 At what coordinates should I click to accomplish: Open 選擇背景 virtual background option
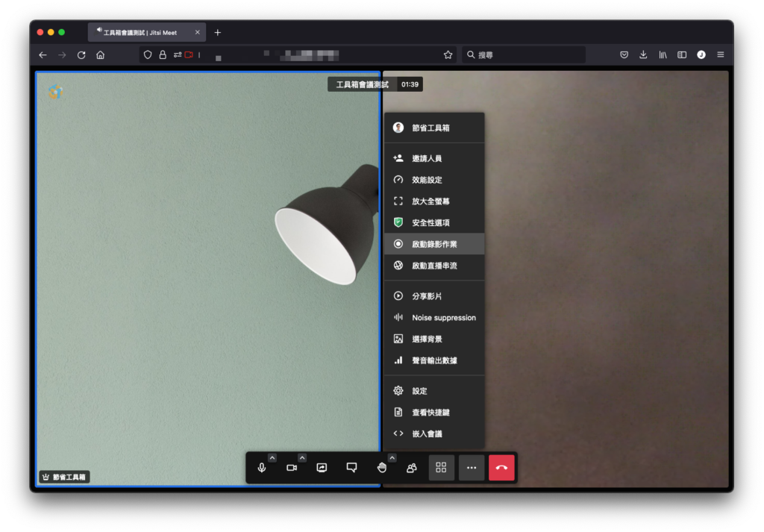pos(434,339)
